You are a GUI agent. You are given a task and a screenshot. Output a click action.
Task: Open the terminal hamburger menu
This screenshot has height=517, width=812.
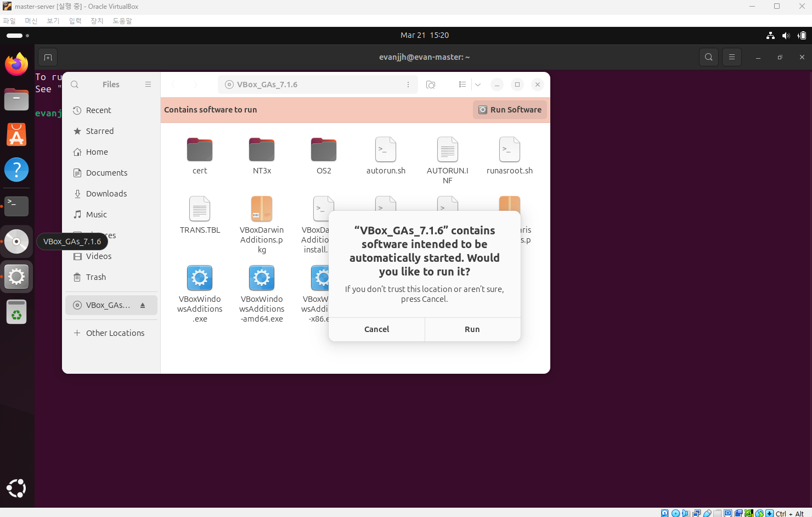[x=732, y=57]
